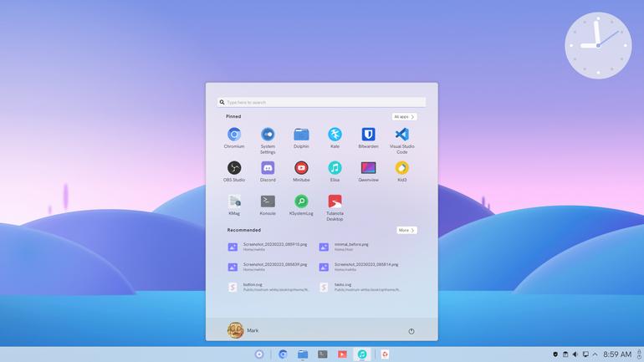Click the search field in launcher
Image resolution: width=644 pixels, height=362 pixels.
coord(322,102)
